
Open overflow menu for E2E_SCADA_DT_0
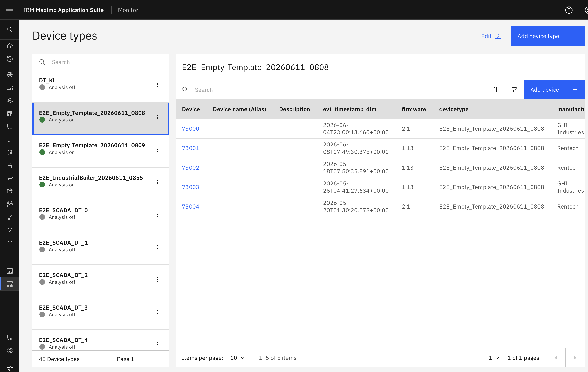tap(157, 215)
